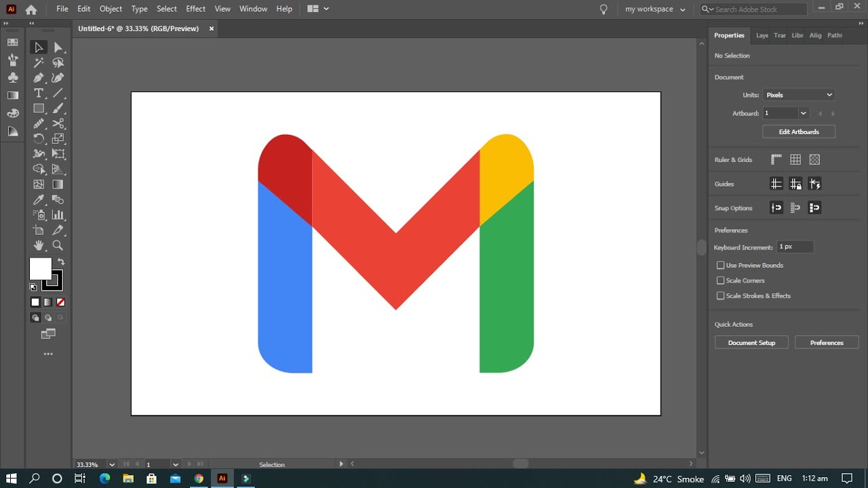Select the Mesh tool
Viewport: 868px width, 488px height.
pos(39,184)
